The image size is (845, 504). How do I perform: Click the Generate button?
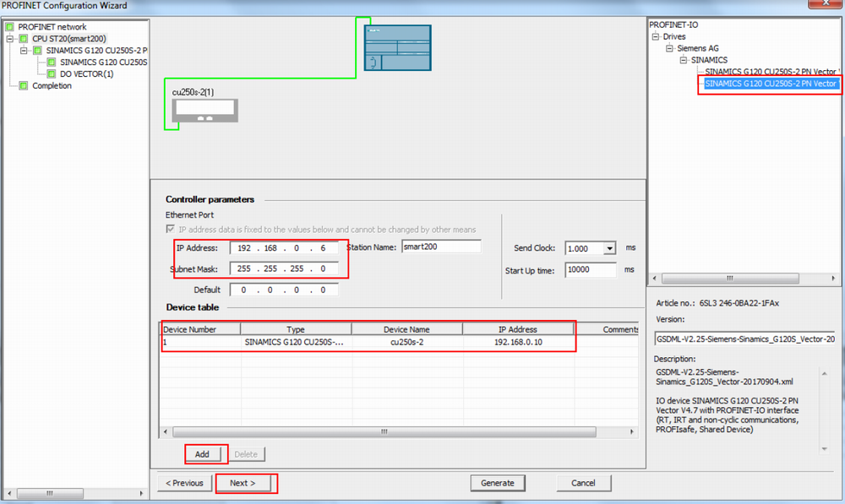(x=497, y=483)
